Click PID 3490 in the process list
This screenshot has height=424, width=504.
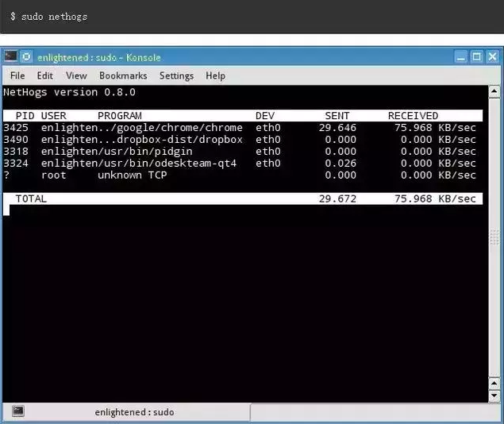(16, 140)
